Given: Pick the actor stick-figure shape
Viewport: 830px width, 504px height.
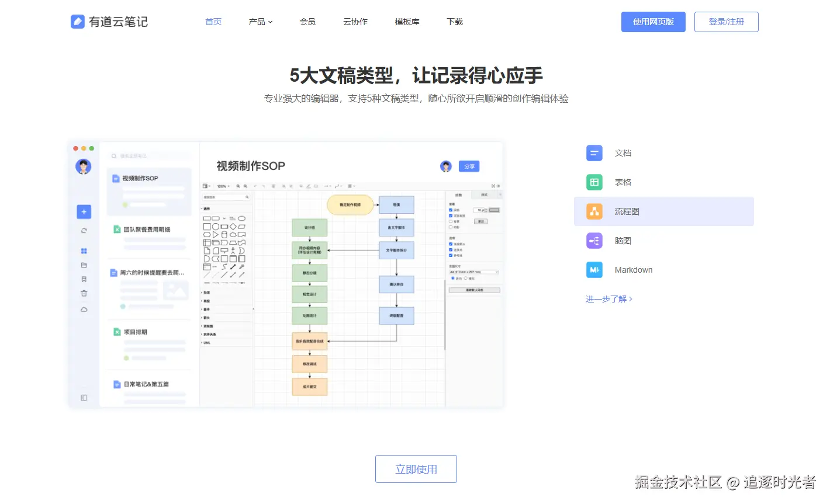Looking at the screenshot, I should coord(233,251).
